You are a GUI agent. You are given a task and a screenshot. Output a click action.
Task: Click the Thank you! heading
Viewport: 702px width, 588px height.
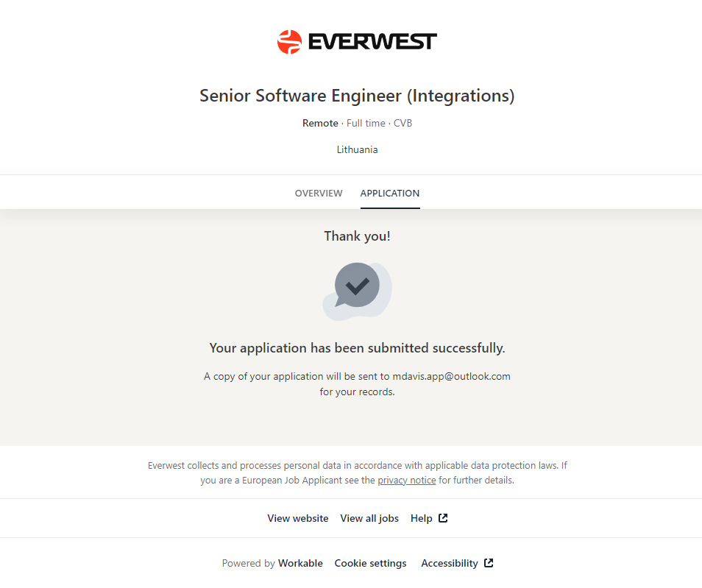(x=357, y=236)
